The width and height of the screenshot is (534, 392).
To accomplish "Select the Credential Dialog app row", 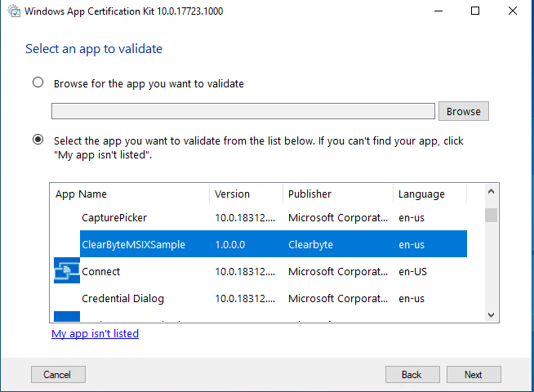I will coord(260,298).
